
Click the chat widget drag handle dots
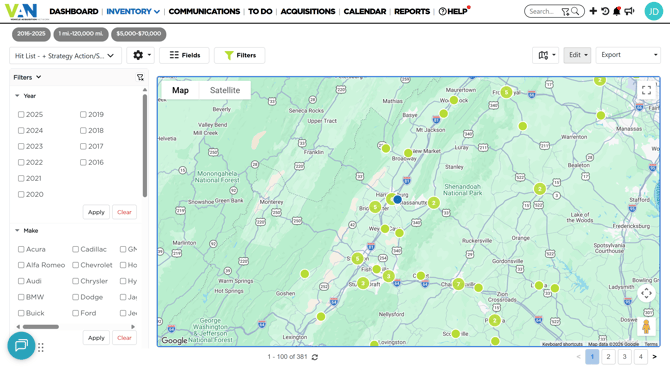pyautogui.click(x=41, y=348)
